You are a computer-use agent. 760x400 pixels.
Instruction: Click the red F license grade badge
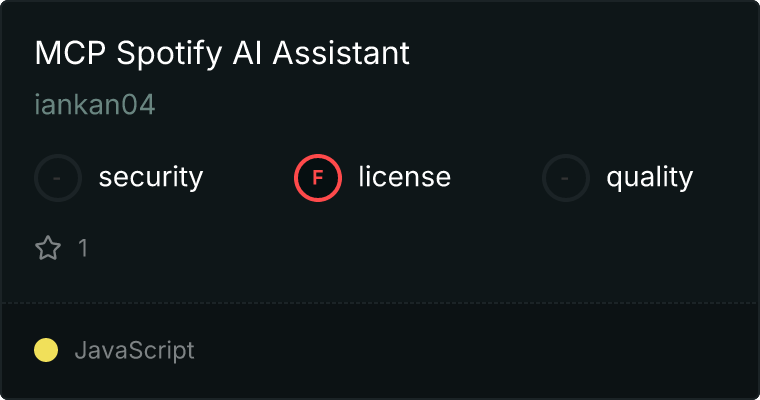pyautogui.click(x=318, y=178)
